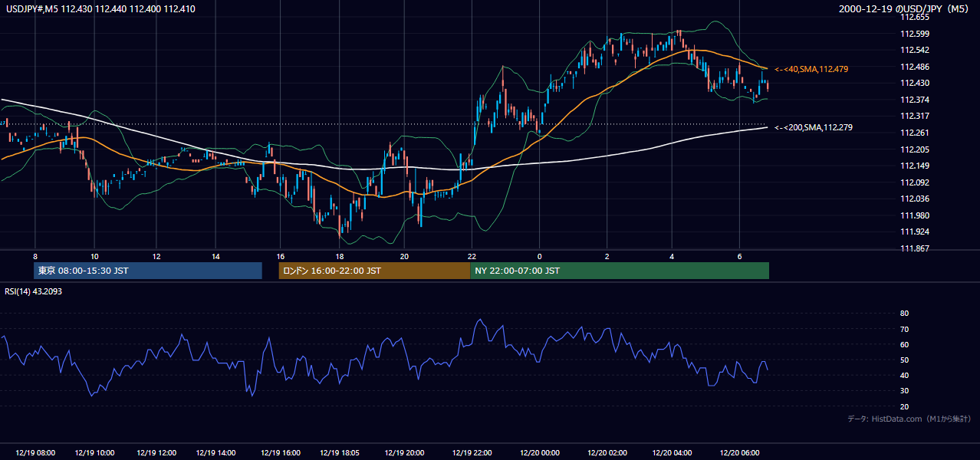Click hour marker 4 under price chart
This screenshot has width=980, height=460.
pos(673,256)
